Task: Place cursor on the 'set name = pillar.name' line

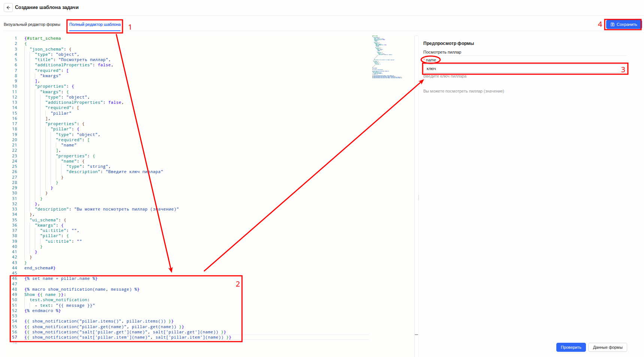Action: pyautogui.click(x=61, y=278)
